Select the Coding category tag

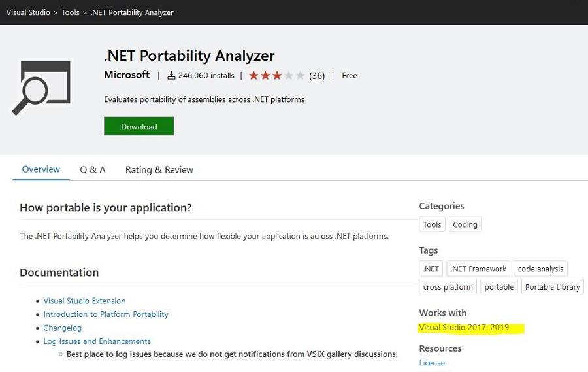pos(465,224)
